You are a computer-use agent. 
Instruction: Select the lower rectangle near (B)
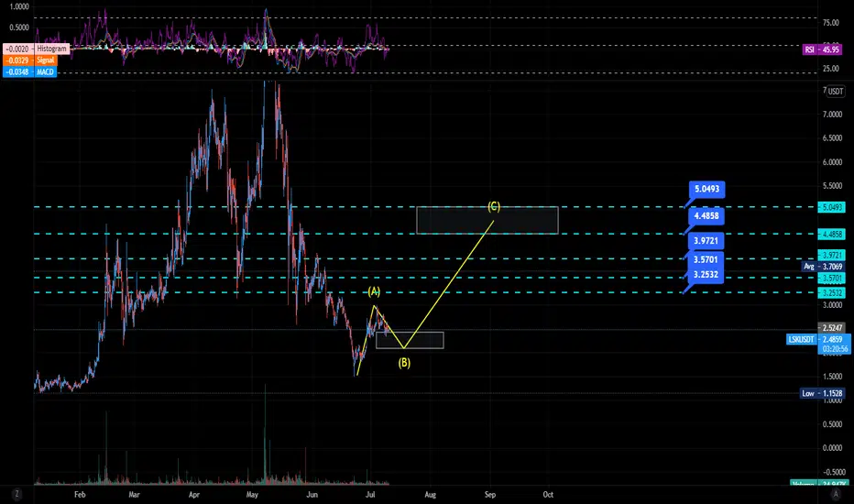pos(410,340)
